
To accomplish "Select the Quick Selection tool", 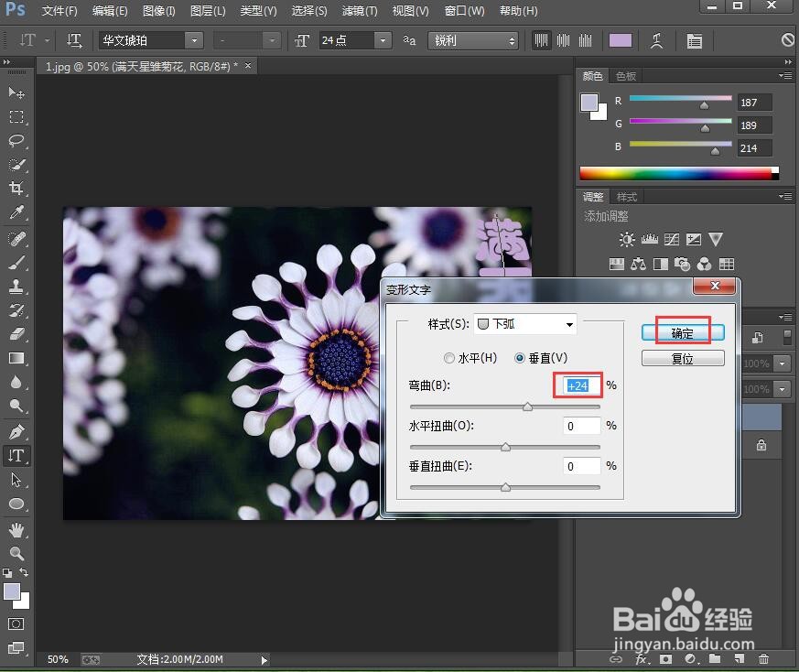I will (16, 165).
